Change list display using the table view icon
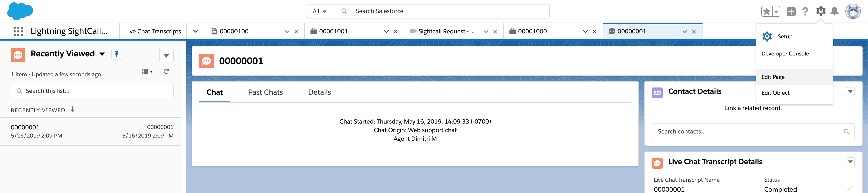 [x=147, y=72]
